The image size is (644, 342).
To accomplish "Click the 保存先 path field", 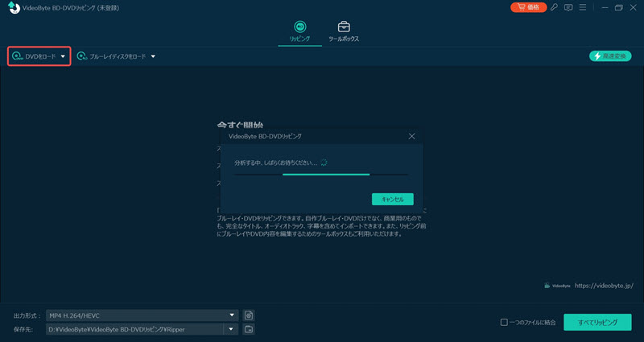I will pyautogui.click(x=134, y=329).
